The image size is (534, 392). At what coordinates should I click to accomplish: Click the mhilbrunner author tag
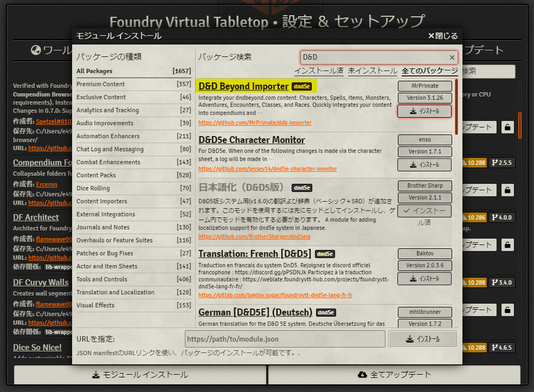point(424,312)
